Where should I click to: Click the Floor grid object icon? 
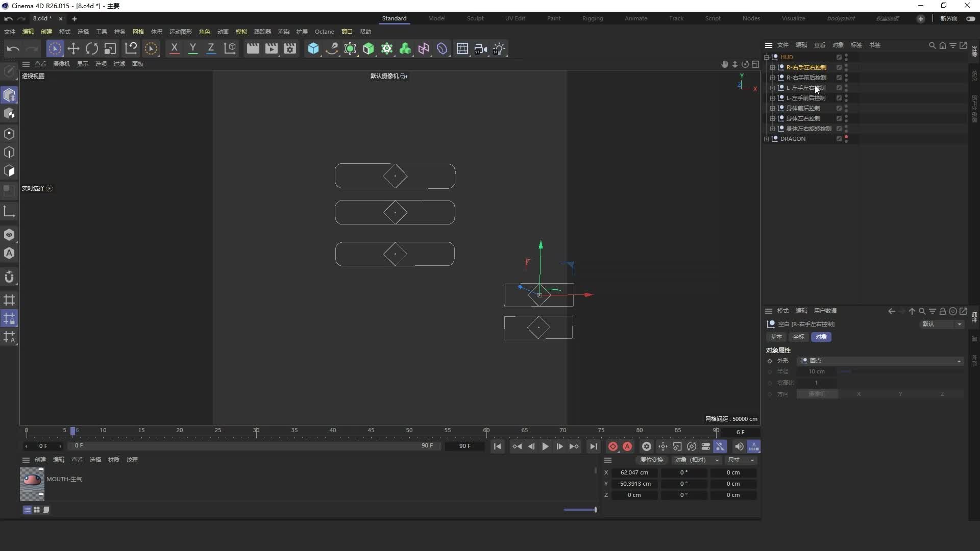click(462, 48)
